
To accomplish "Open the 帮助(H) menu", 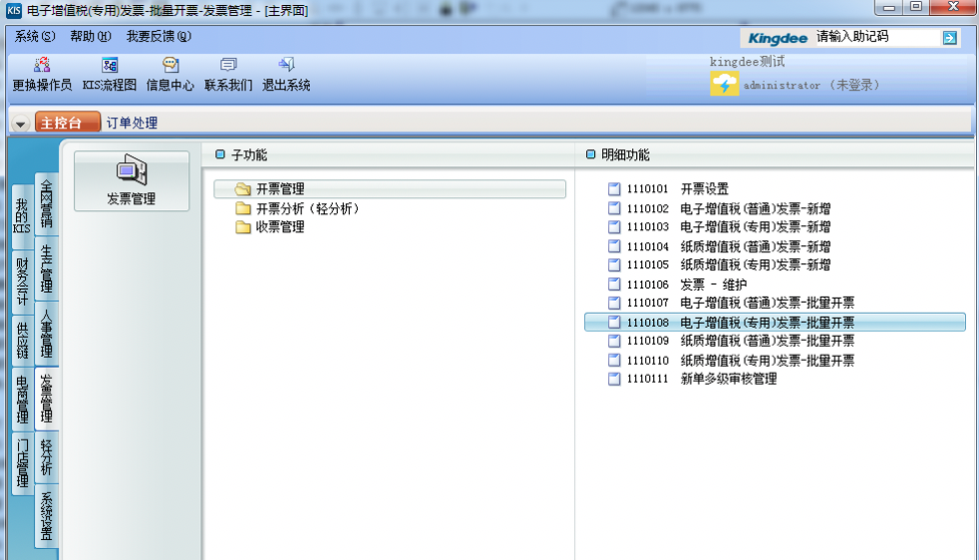I will pyautogui.click(x=91, y=37).
